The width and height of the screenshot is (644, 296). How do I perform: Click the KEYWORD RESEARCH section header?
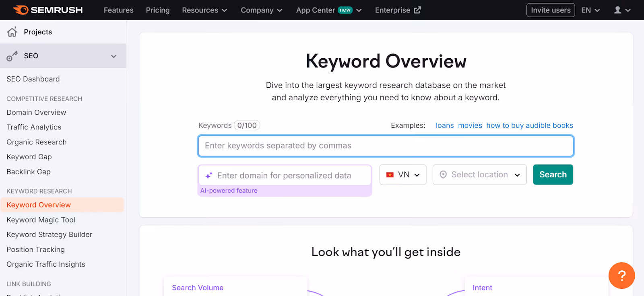(x=39, y=191)
